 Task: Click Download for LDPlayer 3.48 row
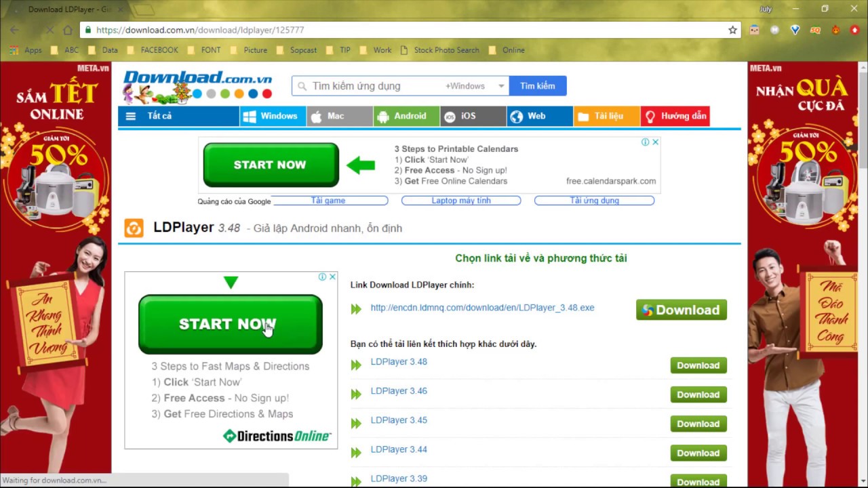coord(698,365)
